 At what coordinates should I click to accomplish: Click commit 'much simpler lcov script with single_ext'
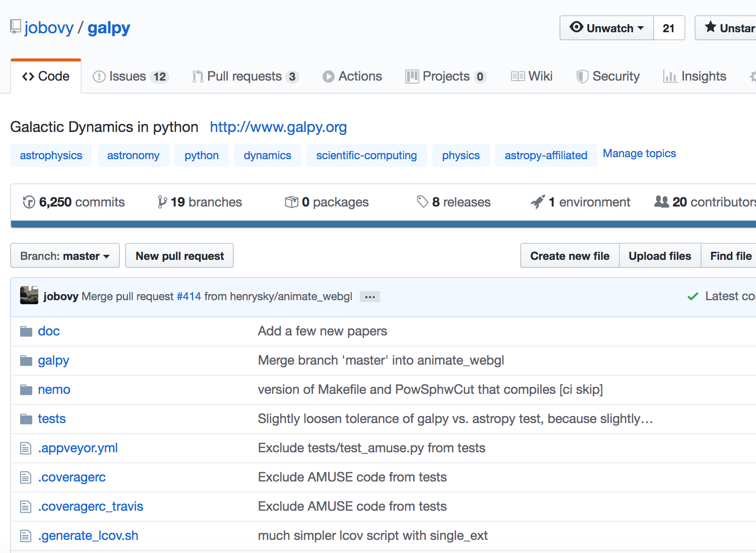point(373,536)
